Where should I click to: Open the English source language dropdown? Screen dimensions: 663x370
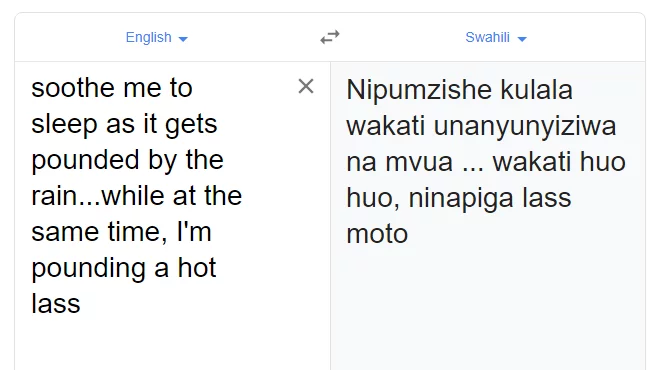(156, 37)
